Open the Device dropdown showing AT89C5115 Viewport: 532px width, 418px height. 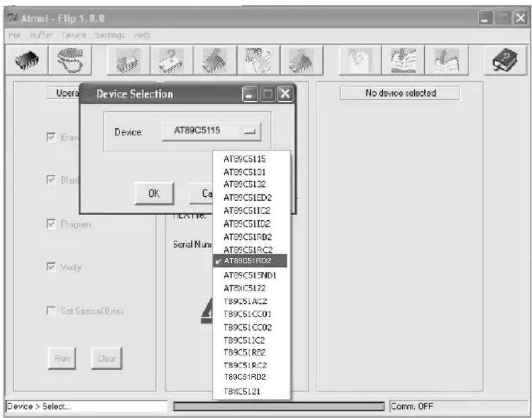click(x=212, y=131)
